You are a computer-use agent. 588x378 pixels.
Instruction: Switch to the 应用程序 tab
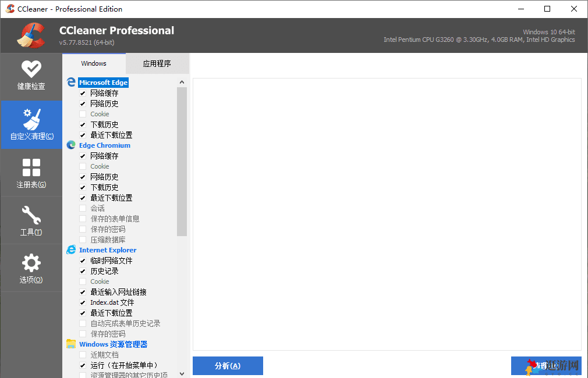click(x=157, y=63)
